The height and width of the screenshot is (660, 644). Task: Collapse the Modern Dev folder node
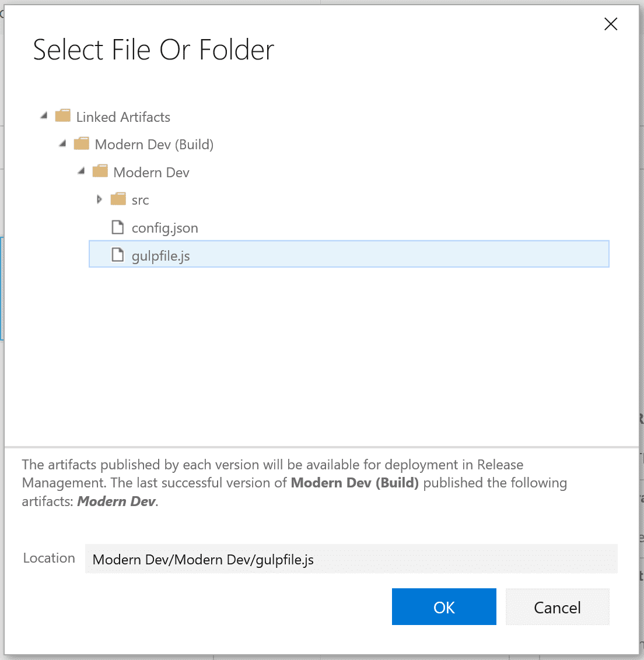tap(81, 171)
